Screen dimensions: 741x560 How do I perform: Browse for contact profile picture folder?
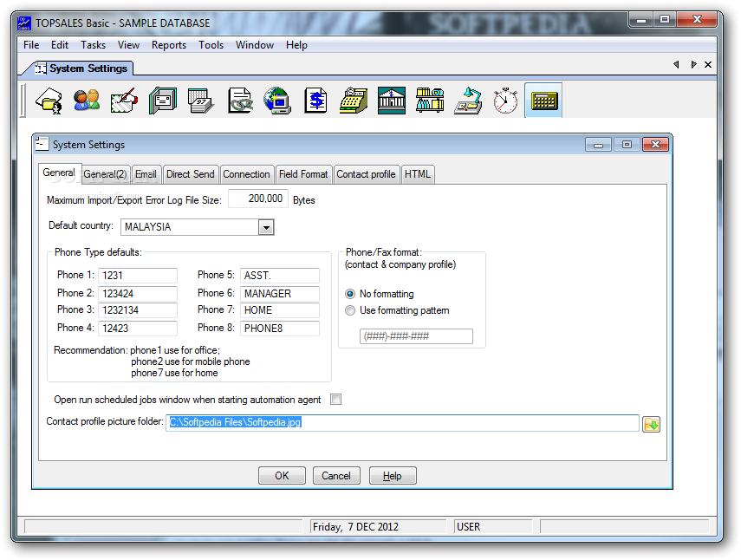click(x=651, y=424)
